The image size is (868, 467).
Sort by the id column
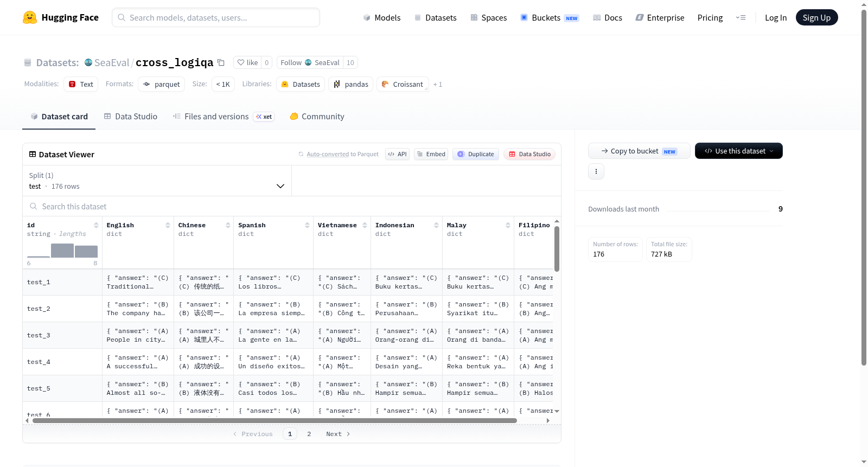96,225
